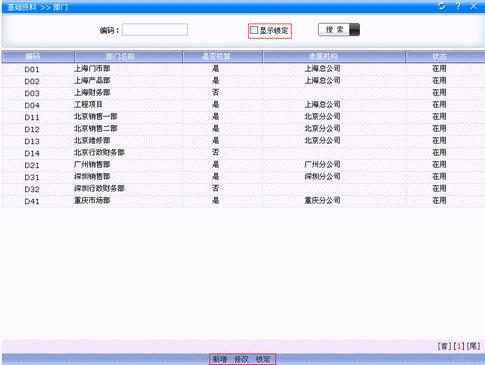Image resolution: width=485 pixels, height=365 pixels.
Task: Click the 修改 link at the bottom
Action: (x=241, y=359)
